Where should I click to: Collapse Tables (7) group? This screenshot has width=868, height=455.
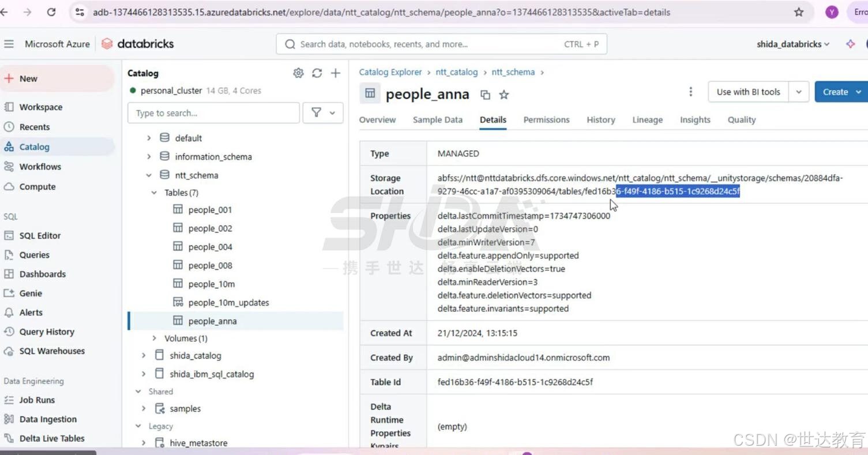(154, 193)
